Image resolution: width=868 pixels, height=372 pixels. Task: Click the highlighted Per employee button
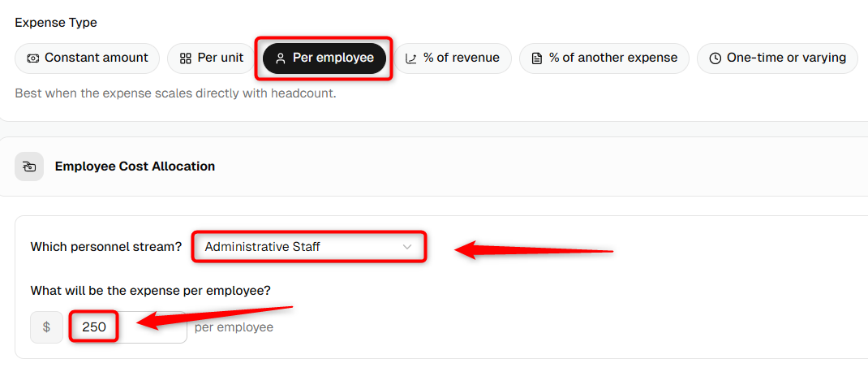324,58
